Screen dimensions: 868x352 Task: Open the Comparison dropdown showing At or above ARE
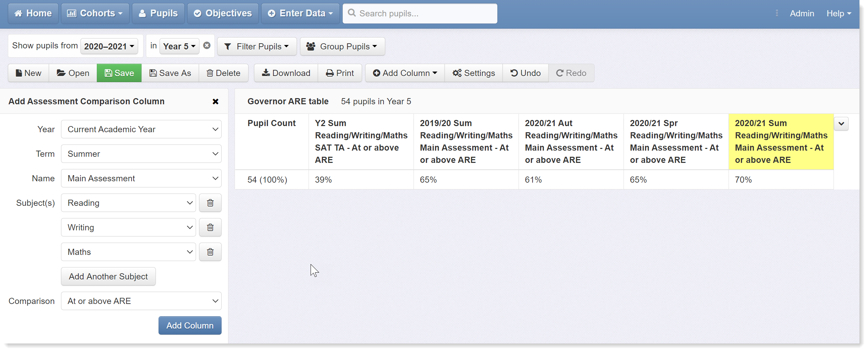tap(141, 301)
